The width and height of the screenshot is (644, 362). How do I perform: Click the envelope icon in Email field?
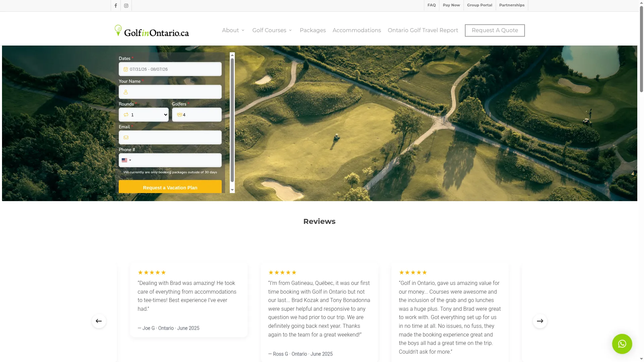tap(126, 137)
